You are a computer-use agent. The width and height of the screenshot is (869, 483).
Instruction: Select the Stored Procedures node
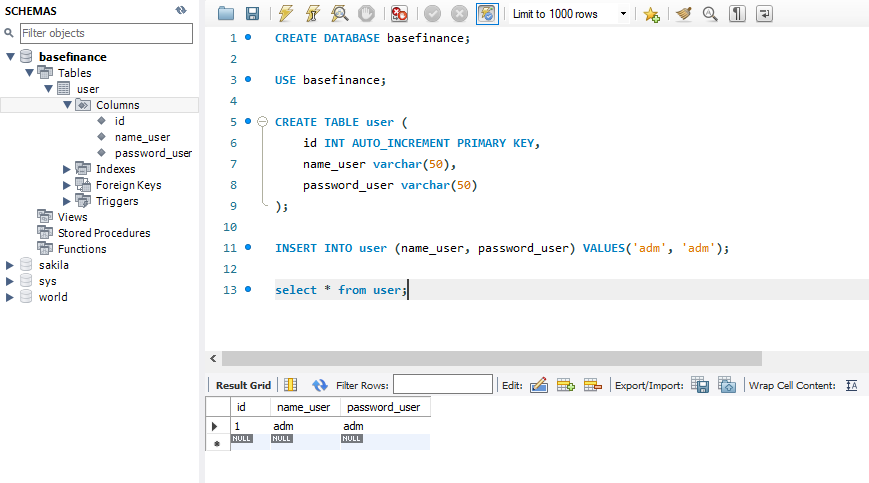coord(104,233)
